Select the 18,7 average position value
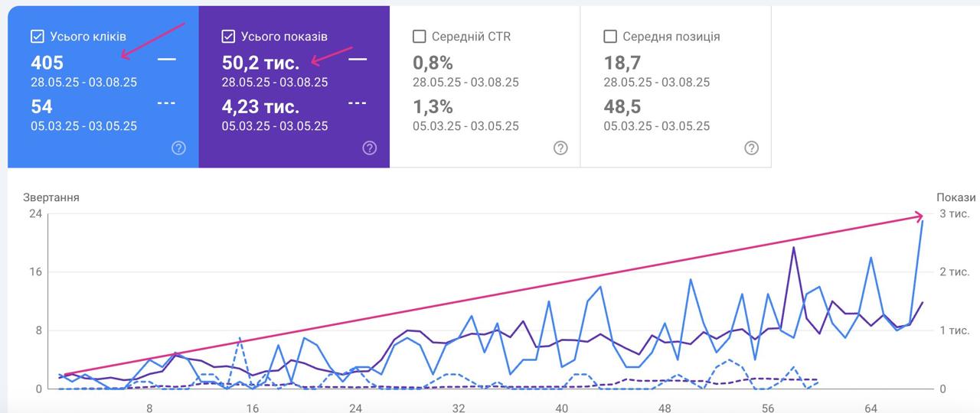This screenshot has width=980, height=413. (622, 63)
